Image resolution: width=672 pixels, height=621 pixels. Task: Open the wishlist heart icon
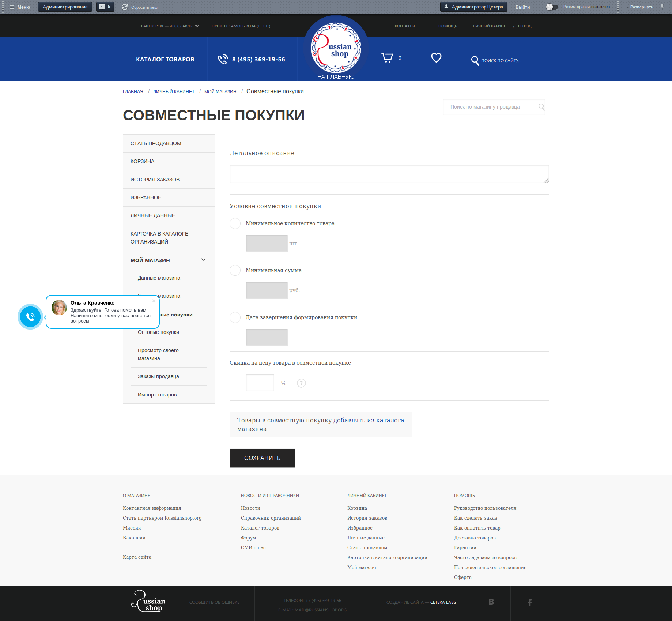pyautogui.click(x=436, y=57)
